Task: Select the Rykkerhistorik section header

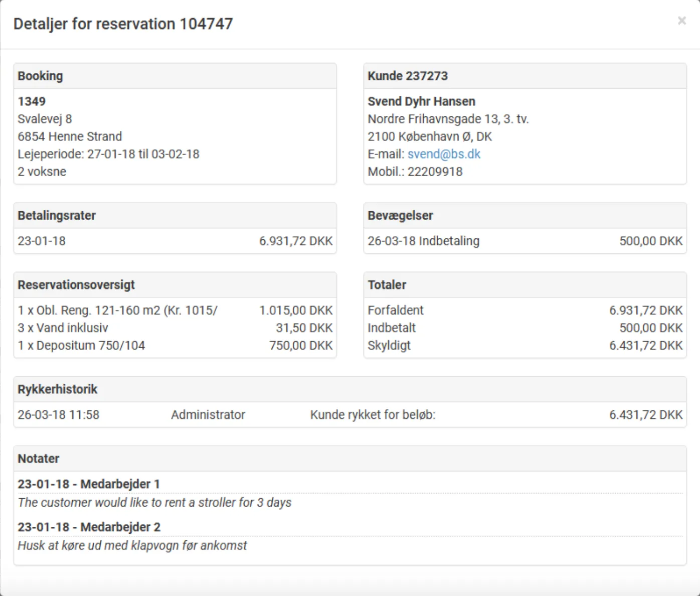Action: click(58, 389)
